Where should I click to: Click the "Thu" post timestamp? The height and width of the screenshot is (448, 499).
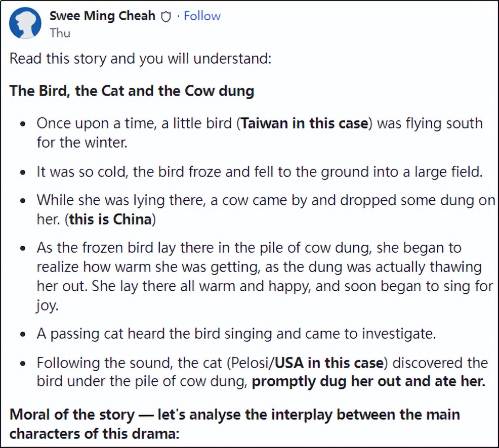[60, 33]
